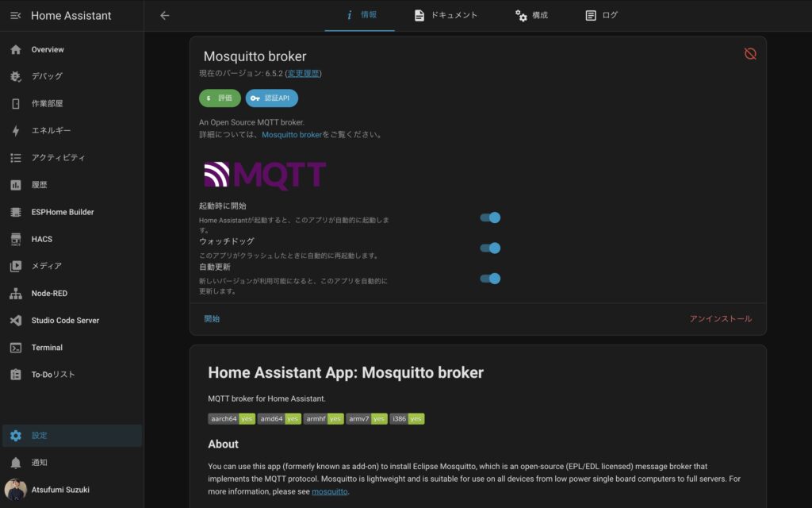Open the ESPHome Builder sidebar icon
The width and height of the screenshot is (812, 508).
point(16,212)
